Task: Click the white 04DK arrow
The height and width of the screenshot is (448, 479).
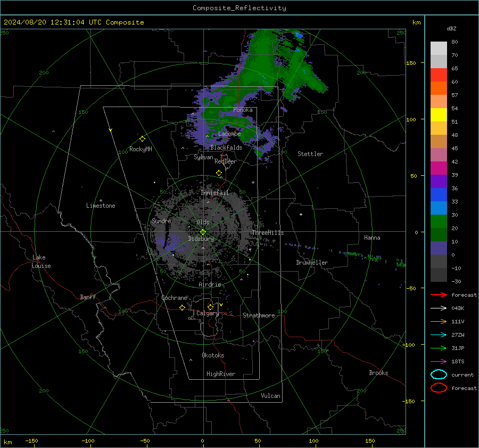Action: pyautogui.click(x=439, y=308)
